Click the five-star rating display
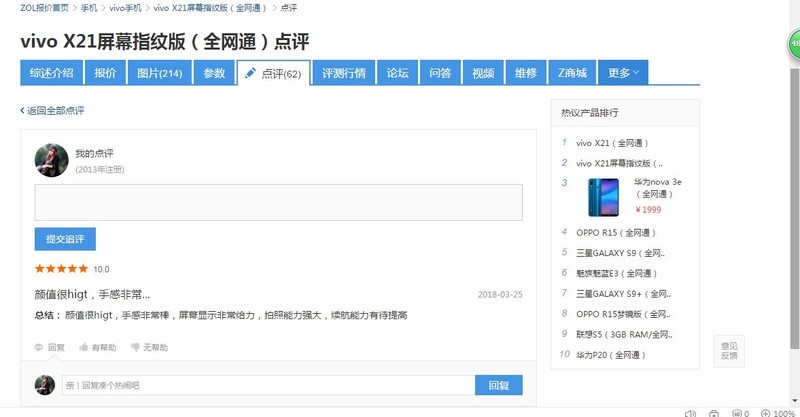800x417 pixels. (61, 268)
